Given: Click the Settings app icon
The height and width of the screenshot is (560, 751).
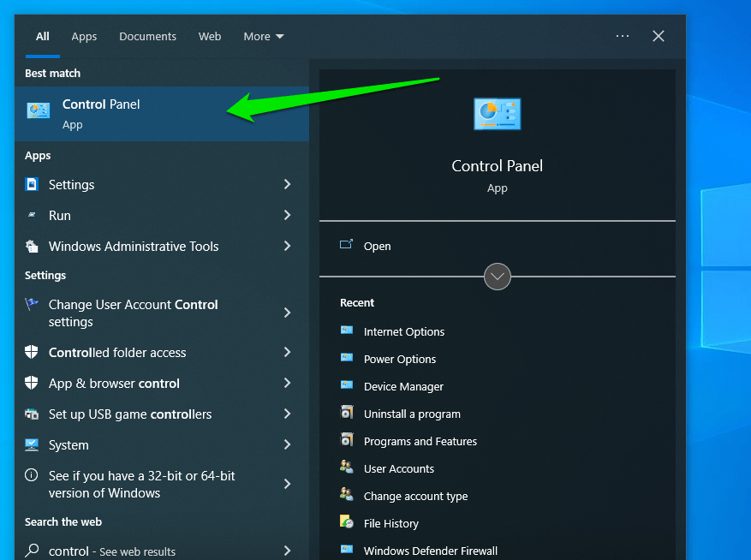Looking at the screenshot, I should click(33, 185).
